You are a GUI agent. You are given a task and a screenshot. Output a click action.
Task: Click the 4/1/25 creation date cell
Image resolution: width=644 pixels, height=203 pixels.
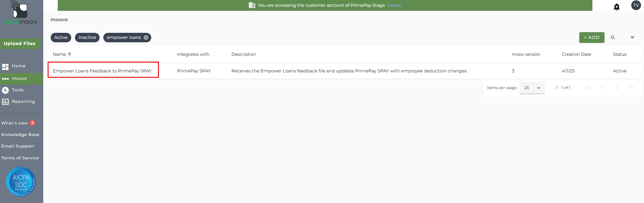[568, 71]
